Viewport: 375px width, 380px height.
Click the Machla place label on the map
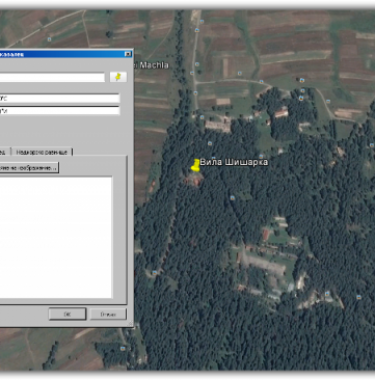154,65
